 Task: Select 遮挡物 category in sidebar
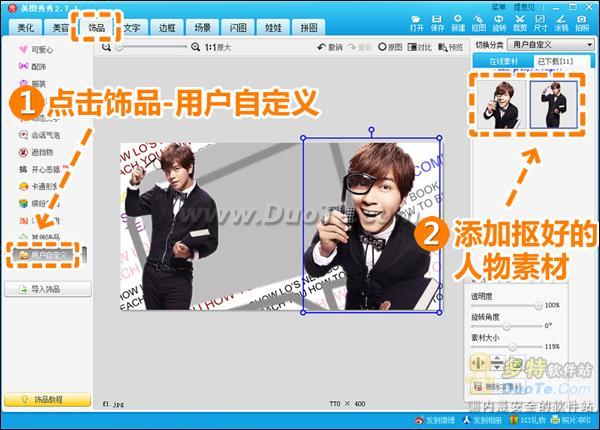pos(36,152)
